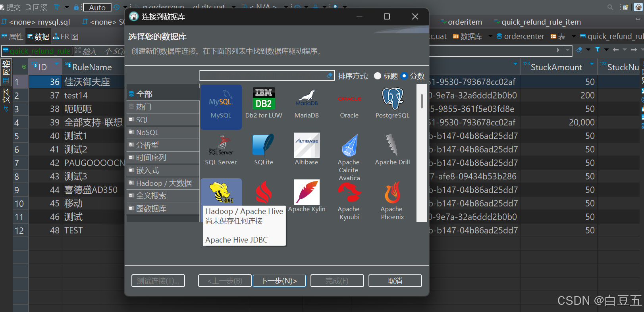This screenshot has height=312, width=644.
Task: Click the DBeaver perspective icon in the top-right toolbar
Action: tap(638, 7)
